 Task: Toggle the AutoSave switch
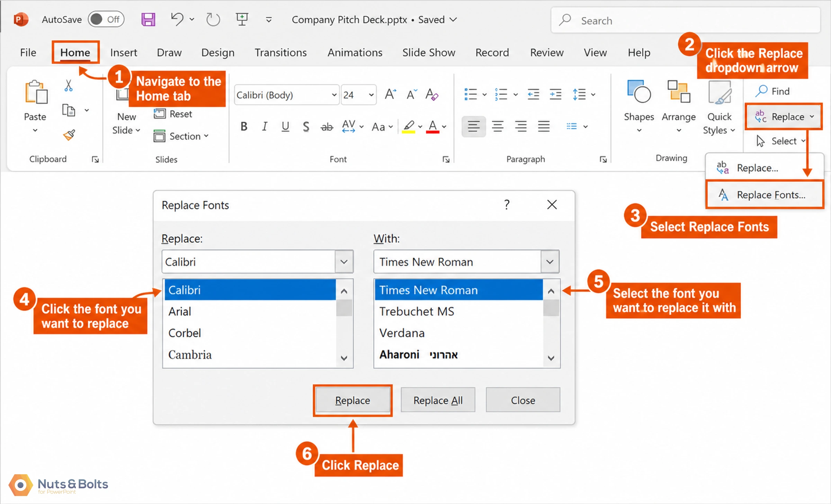coord(106,19)
